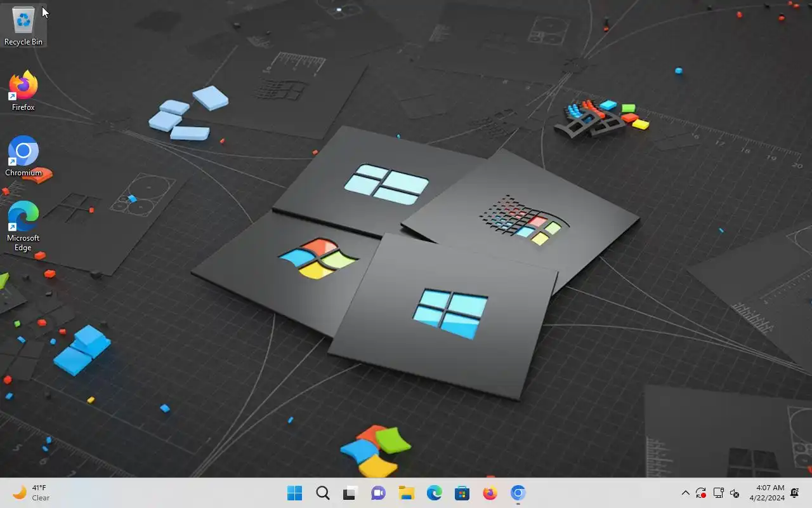This screenshot has width=812, height=508.
Task: Expand the hidden tray icons chevron
Action: 685,493
